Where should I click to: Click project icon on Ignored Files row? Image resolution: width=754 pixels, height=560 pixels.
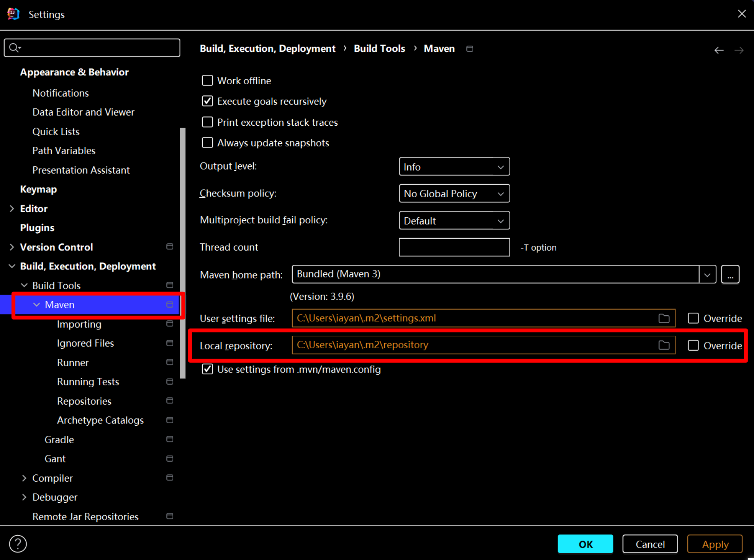169,343
